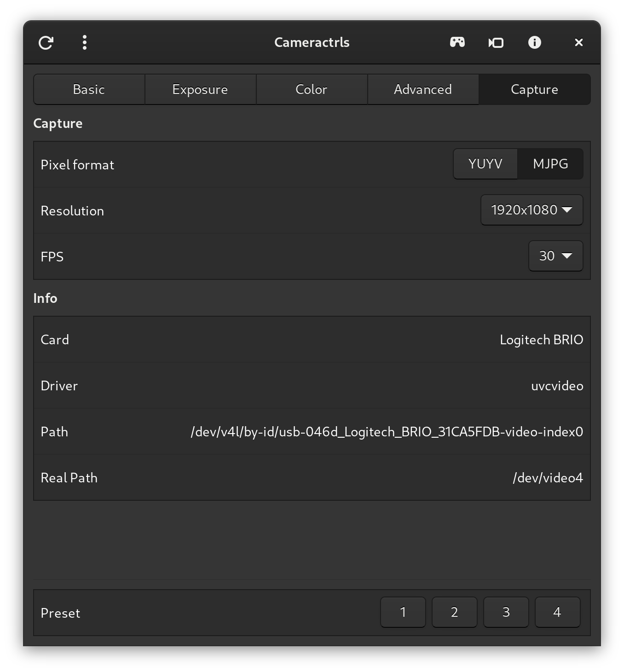Open the three-dot main menu
Viewport: 624px width, 672px height.
pyautogui.click(x=85, y=43)
